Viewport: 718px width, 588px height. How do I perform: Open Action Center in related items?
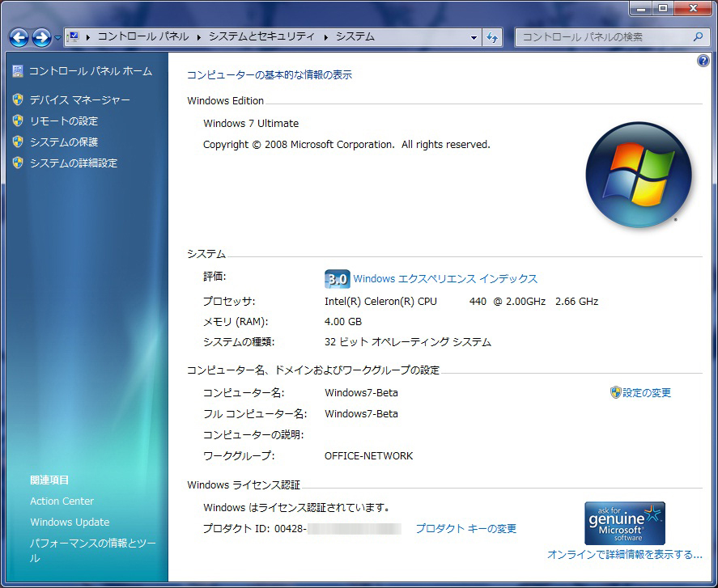(62, 501)
